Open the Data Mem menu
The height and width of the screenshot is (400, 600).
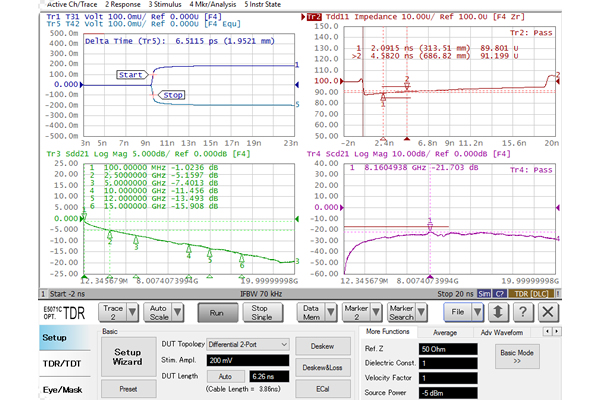(314, 314)
